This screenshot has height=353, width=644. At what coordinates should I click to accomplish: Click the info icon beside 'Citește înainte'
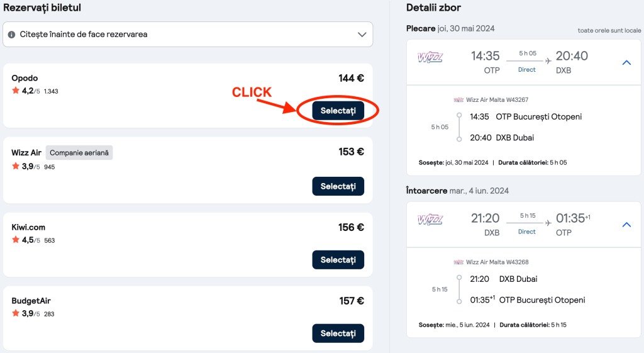[12, 35]
